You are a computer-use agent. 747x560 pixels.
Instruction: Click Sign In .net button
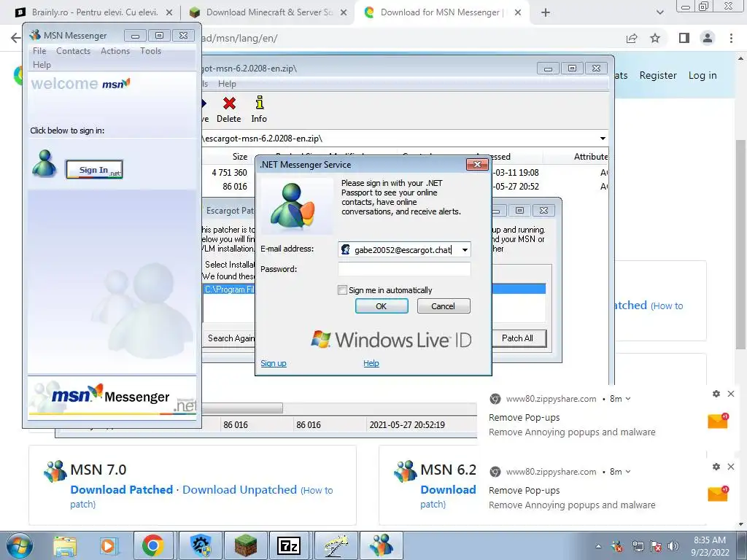pyautogui.click(x=94, y=169)
